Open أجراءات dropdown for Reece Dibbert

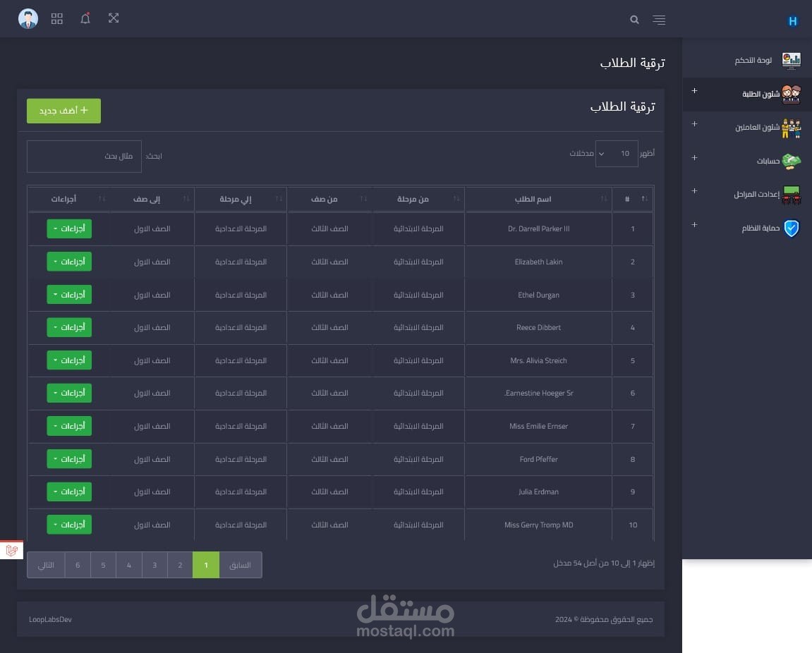pyautogui.click(x=69, y=327)
